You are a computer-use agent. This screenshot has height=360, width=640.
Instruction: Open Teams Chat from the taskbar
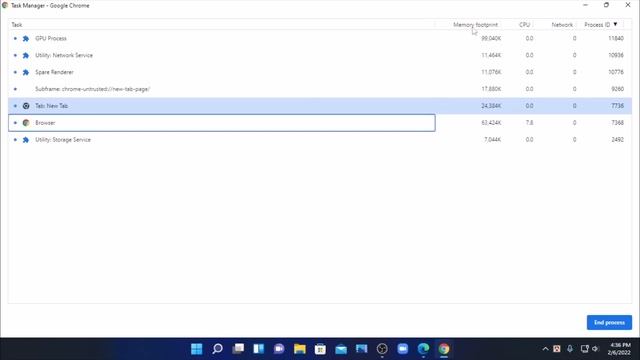[x=279, y=349]
